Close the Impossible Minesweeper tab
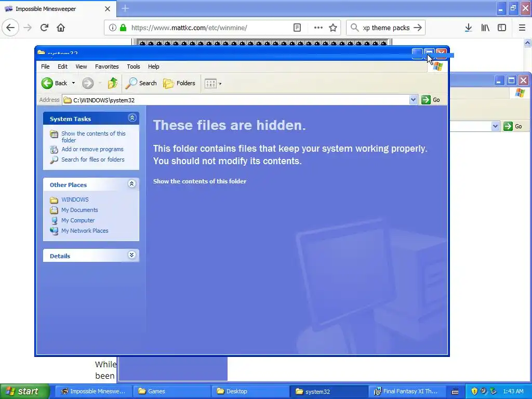The height and width of the screenshot is (399, 532). click(108, 9)
